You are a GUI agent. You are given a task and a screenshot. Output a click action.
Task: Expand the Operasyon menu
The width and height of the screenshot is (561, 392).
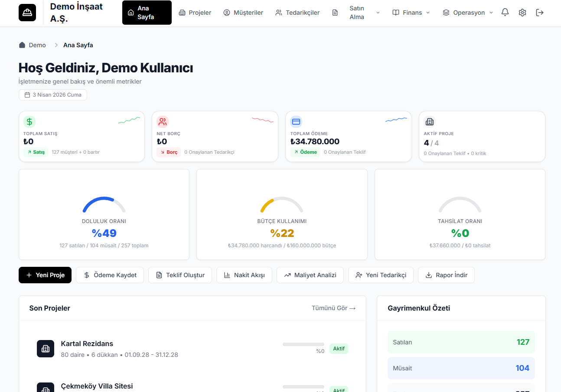[467, 13]
